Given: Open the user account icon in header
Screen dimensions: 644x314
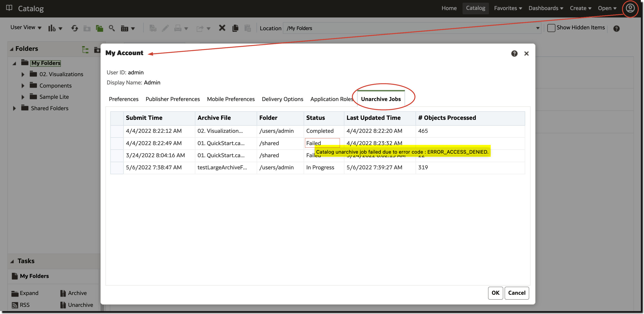Looking at the screenshot, I should tap(630, 8).
